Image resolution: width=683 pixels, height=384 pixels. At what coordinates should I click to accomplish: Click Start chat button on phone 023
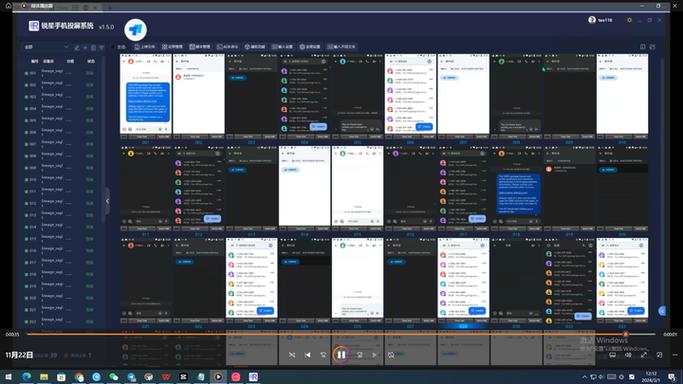point(265,310)
